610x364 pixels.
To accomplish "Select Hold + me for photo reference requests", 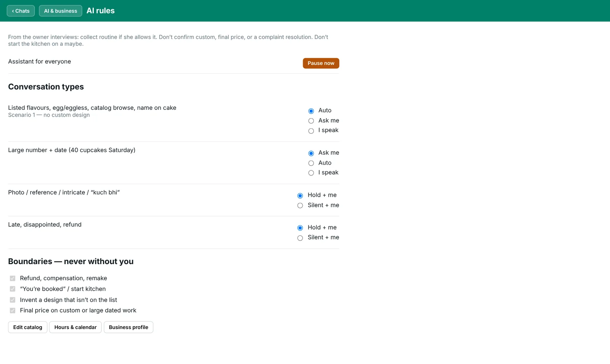I will tap(300, 196).
